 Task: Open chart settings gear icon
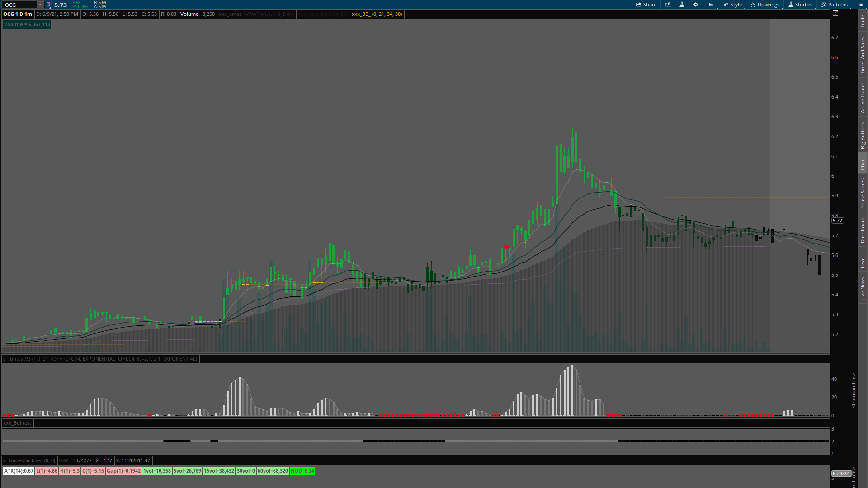coord(696,5)
